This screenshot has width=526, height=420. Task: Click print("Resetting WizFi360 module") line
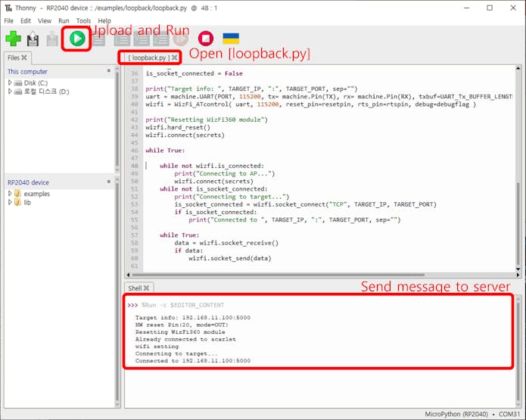207,120
